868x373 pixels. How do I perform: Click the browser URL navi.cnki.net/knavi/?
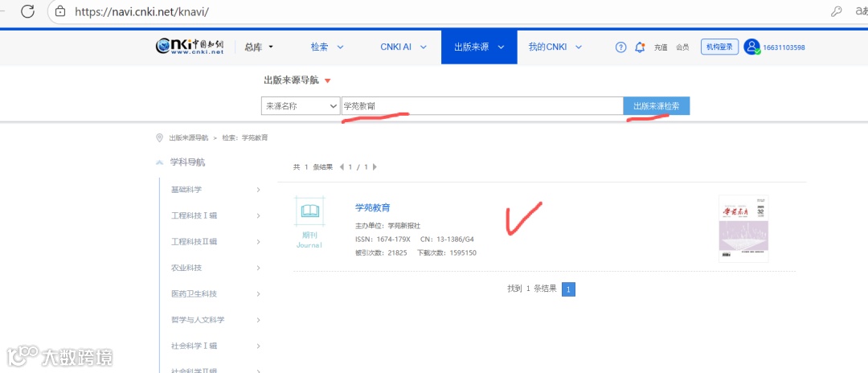tap(141, 11)
